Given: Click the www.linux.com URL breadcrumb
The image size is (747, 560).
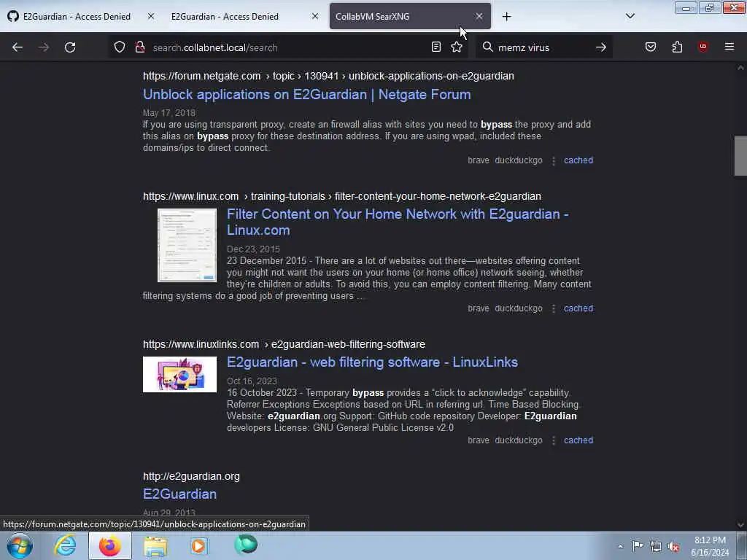Looking at the screenshot, I should [x=342, y=197].
